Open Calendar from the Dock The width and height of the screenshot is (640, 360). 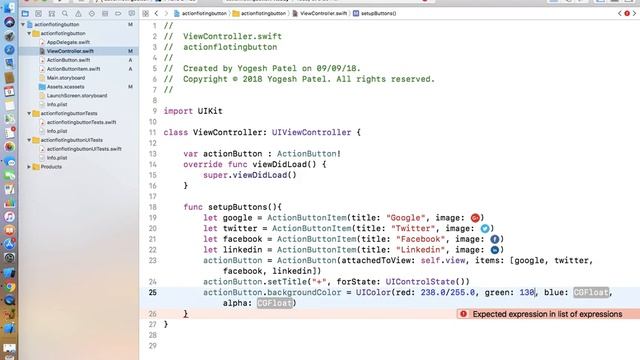tap(9, 91)
